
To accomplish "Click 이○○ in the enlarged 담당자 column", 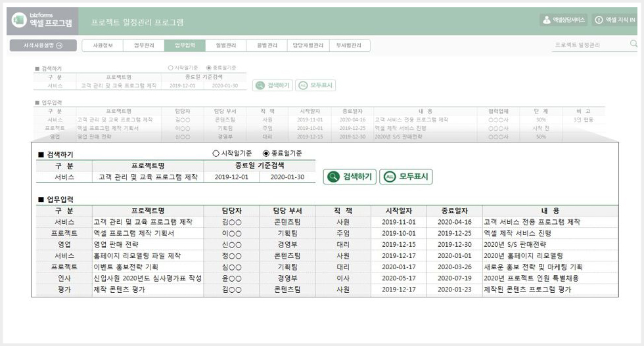I will point(231,233).
